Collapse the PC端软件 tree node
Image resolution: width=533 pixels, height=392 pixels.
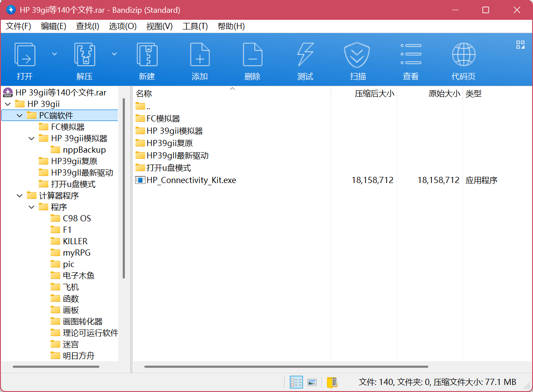(x=19, y=116)
